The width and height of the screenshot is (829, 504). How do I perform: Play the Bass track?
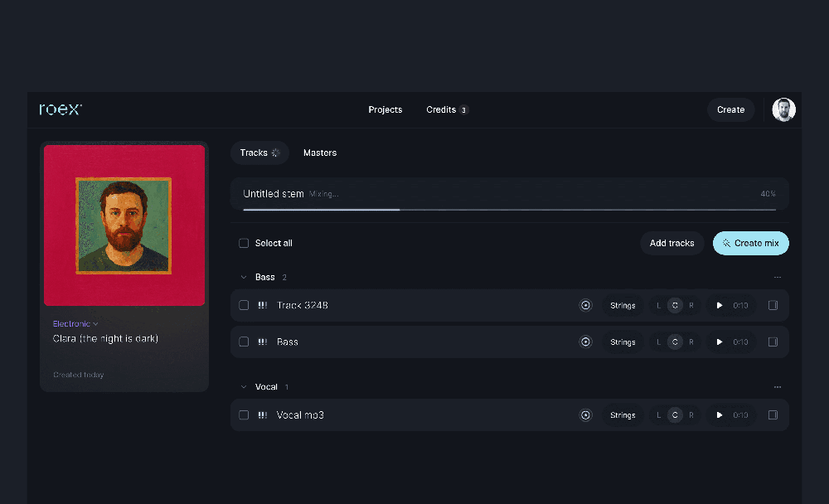(719, 342)
